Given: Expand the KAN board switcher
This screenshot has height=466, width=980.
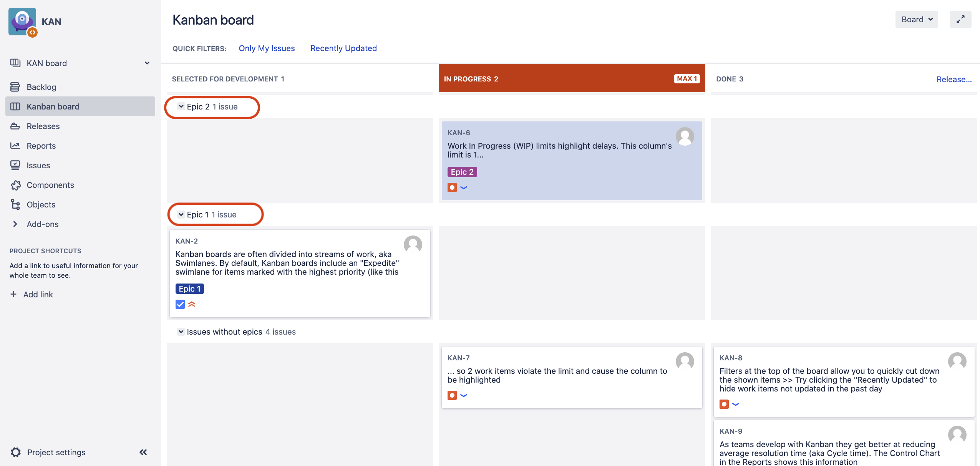Looking at the screenshot, I should (147, 63).
